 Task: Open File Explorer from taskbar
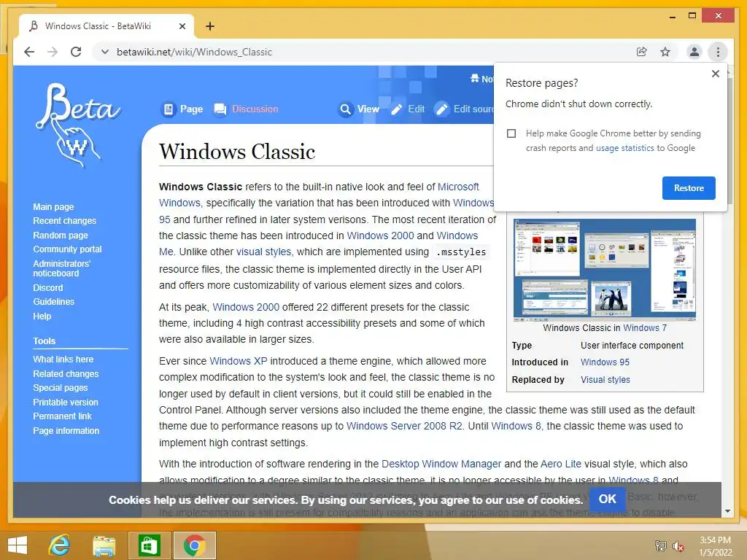(x=104, y=545)
